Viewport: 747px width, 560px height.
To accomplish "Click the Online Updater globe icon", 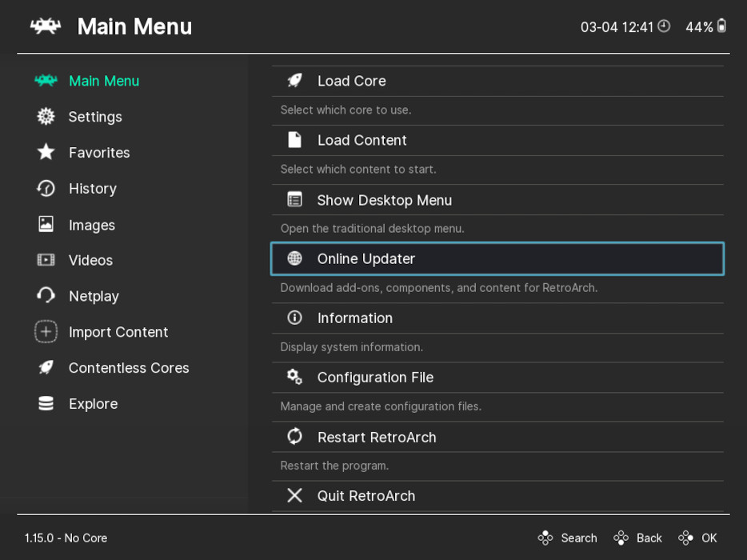I will pyautogui.click(x=294, y=258).
